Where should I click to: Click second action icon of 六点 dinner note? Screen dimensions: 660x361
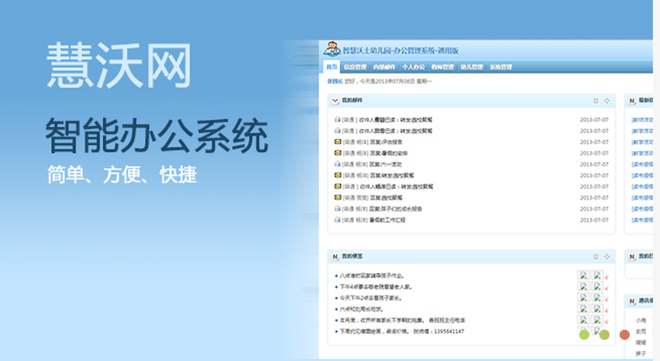pos(597,308)
